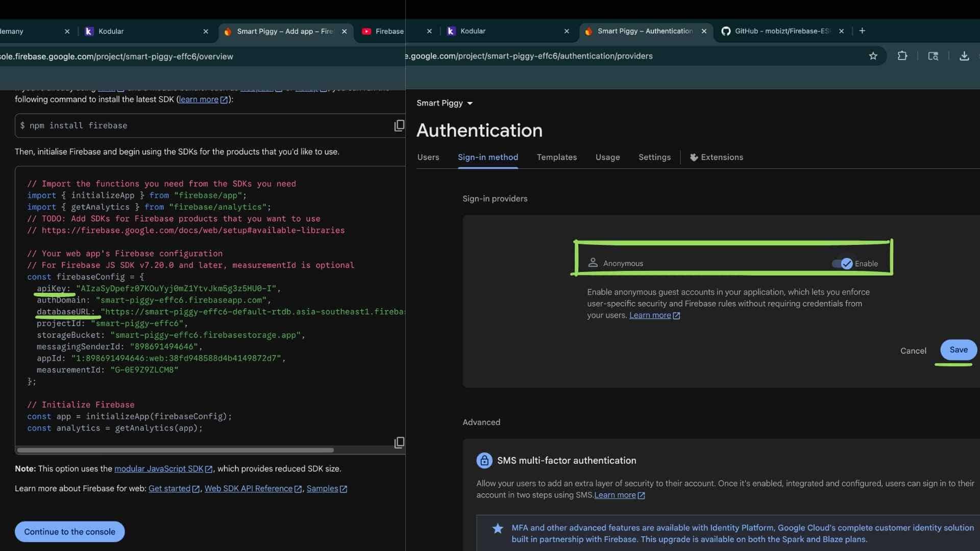Copy the firebaseConfig code snippet
980x551 pixels.
point(399,442)
